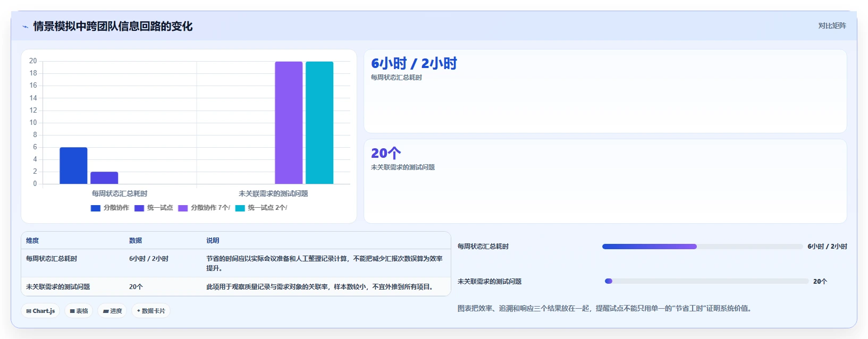The image size is (868, 339).
Task: Click the 20个 value beside progress bar
Action: 820,282
